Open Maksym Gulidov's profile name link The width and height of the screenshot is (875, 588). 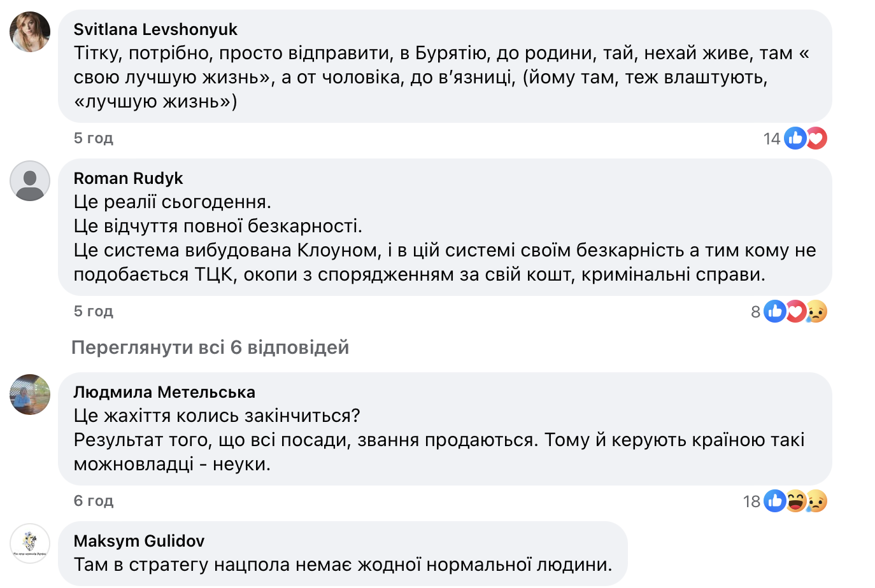[x=139, y=541]
